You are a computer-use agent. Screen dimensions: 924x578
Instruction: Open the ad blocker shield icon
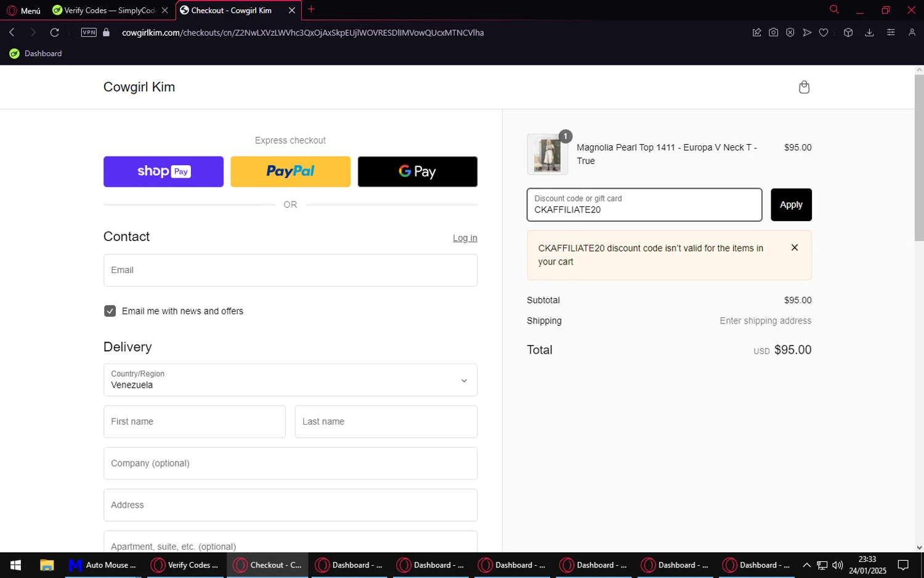pyautogui.click(x=790, y=33)
